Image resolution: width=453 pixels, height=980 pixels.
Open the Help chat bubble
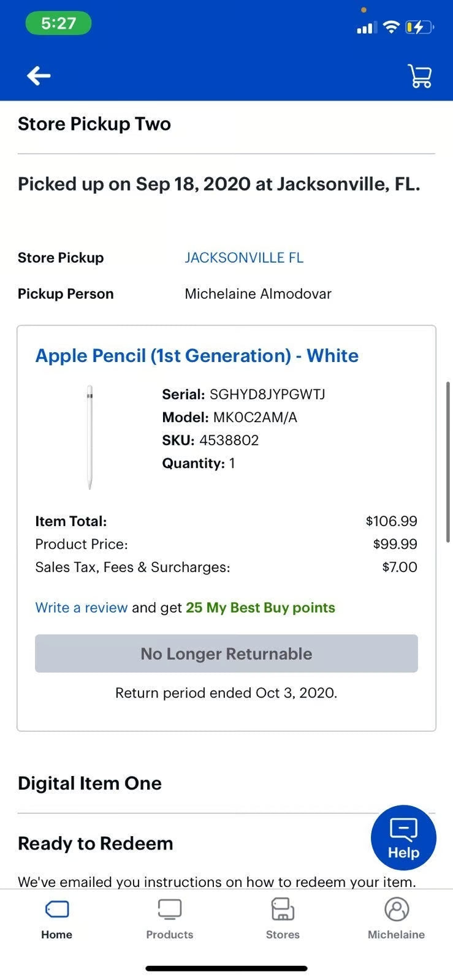(x=403, y=837)
